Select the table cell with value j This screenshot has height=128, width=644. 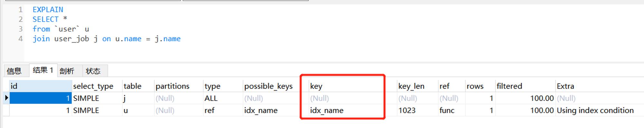[x=138, y=98]
